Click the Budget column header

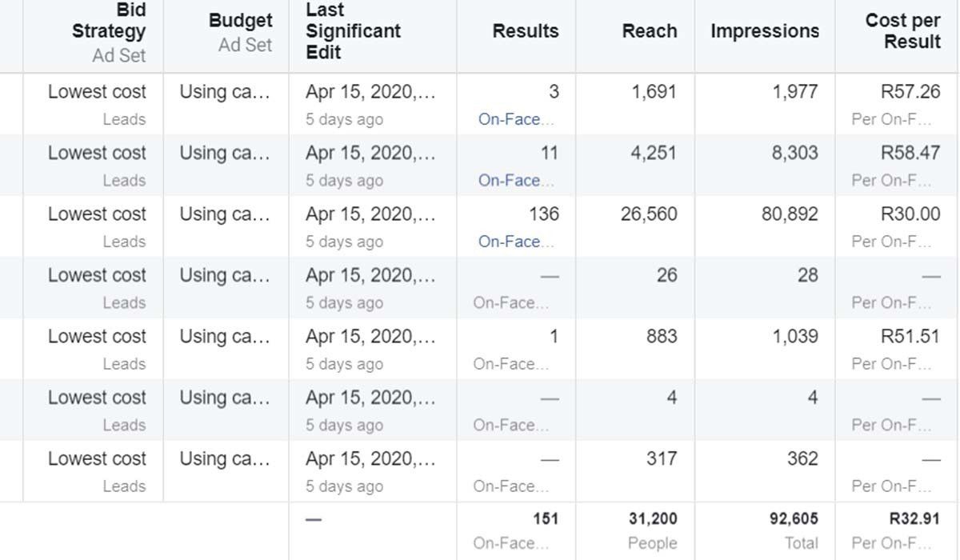pyautogui.click(x=240, y=22)
